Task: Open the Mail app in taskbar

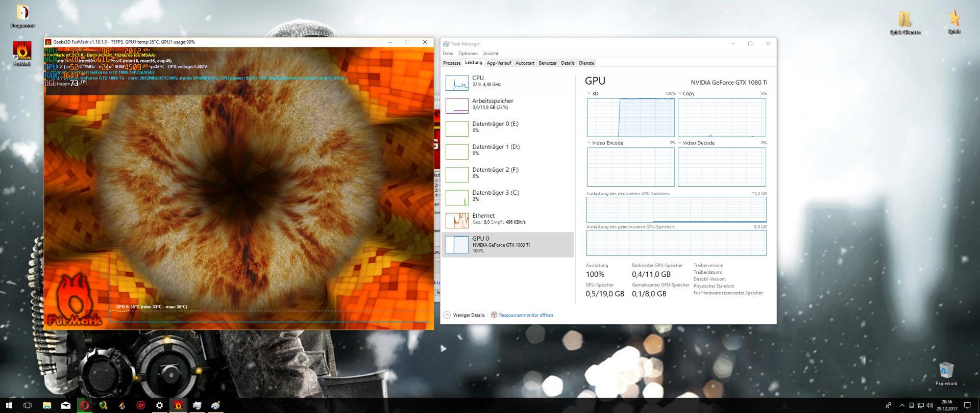Action: (66, 405)
